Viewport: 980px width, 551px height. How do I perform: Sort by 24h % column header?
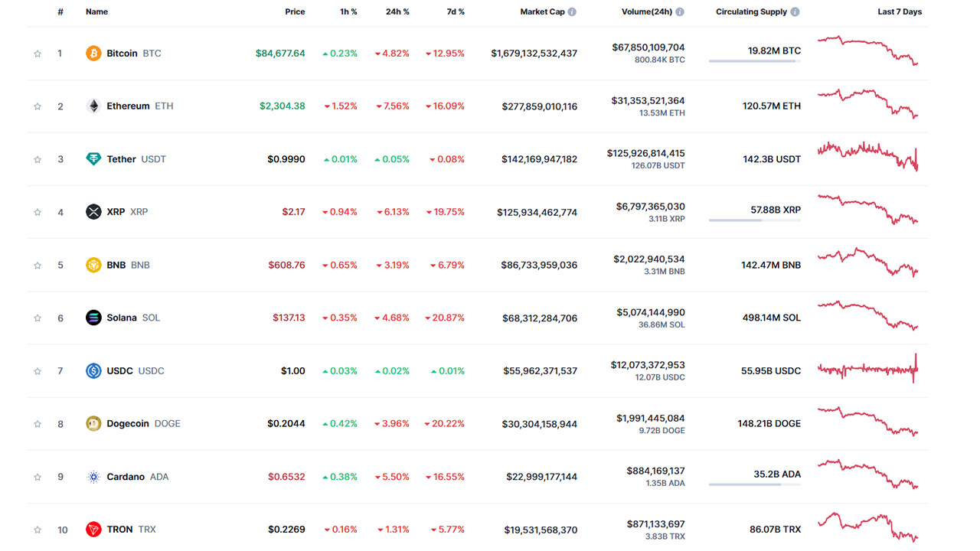[x=397, y=12]
